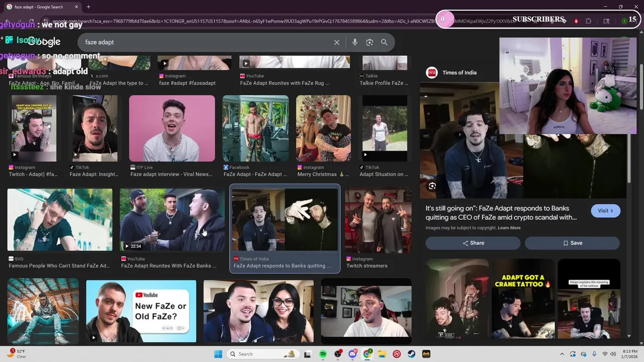644x362 pixels.
Task: Open OBS Studio from the taskbar
Action: (x=338, y=354)
